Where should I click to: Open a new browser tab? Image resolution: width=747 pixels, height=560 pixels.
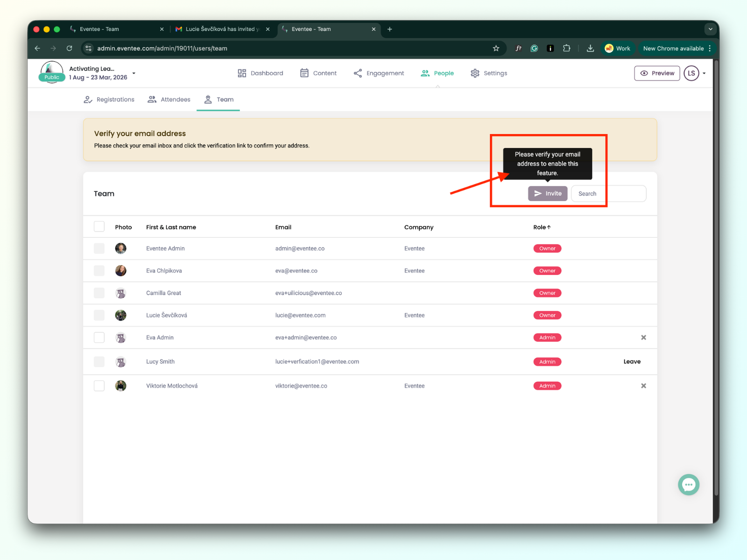pyautogui.click(x=390, y=29)
